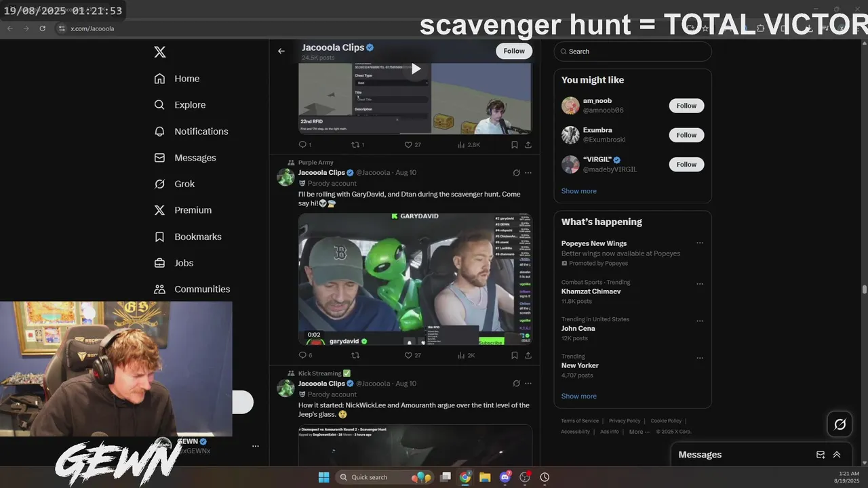Expand the footer More menu

point(639,432)
